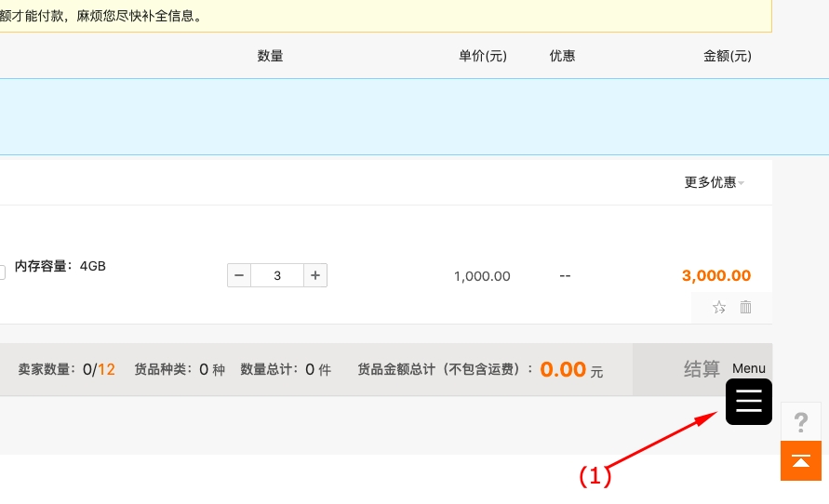Click the 内存容量：4GB specification label

coord(60,266)
